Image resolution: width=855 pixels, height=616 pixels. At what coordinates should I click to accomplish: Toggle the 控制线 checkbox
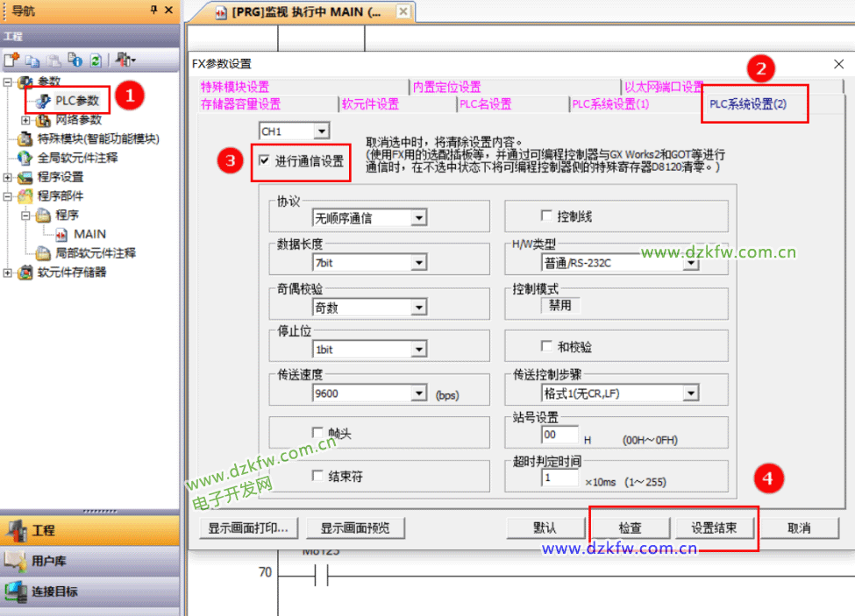546,216
